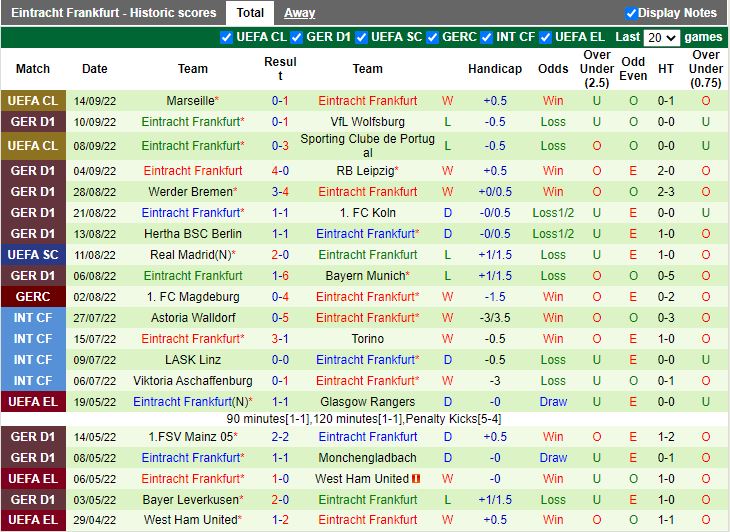Open Bayern Munich team link
Image resolution: width=730 pixels, height=532 pixels.
365,276
